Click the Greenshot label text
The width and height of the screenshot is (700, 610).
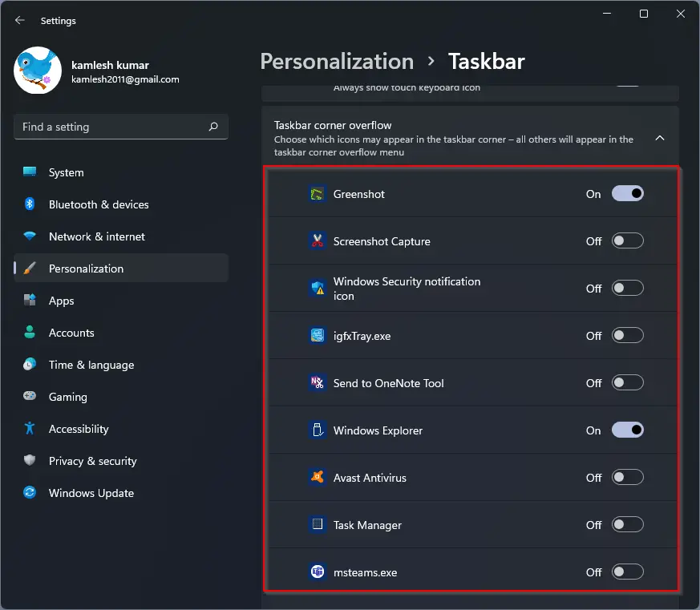pos(359,194)
